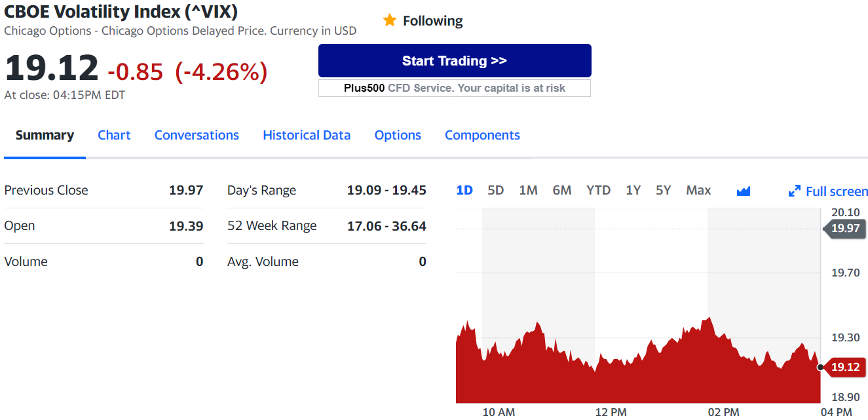Click the Volume label
The height and width of the screenshot is (420, 868).
point(26,261)
